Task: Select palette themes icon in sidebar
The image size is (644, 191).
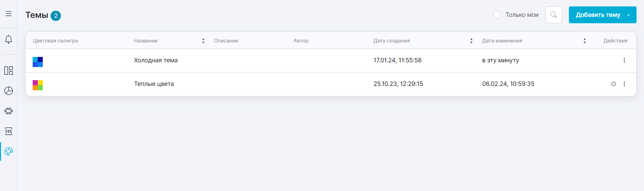Action: (x=8, y=151)
